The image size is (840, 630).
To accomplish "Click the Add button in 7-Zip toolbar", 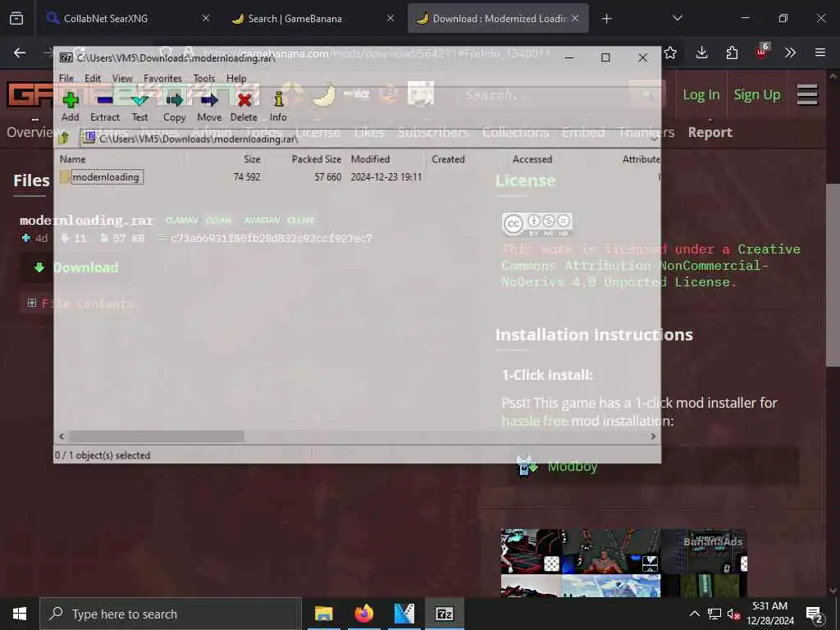I will (x=71, y=106).
